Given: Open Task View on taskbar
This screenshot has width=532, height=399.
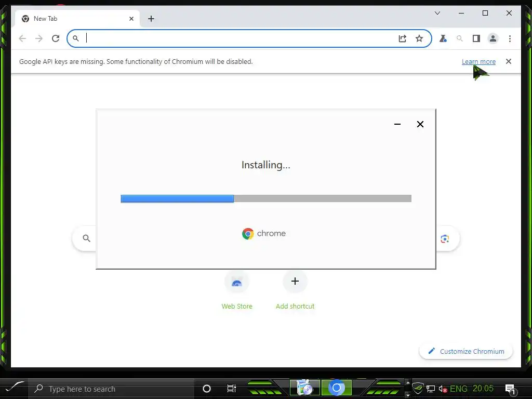Looking at the screenshot, I should pyautogui.click(x=231, y=389).
